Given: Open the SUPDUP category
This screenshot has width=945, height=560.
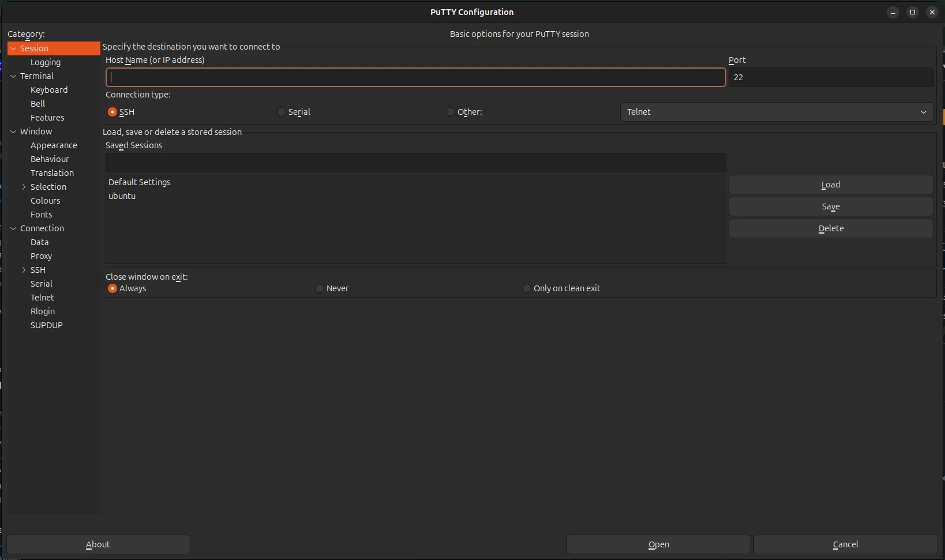Looking at the screenshot, I should 46,325.
